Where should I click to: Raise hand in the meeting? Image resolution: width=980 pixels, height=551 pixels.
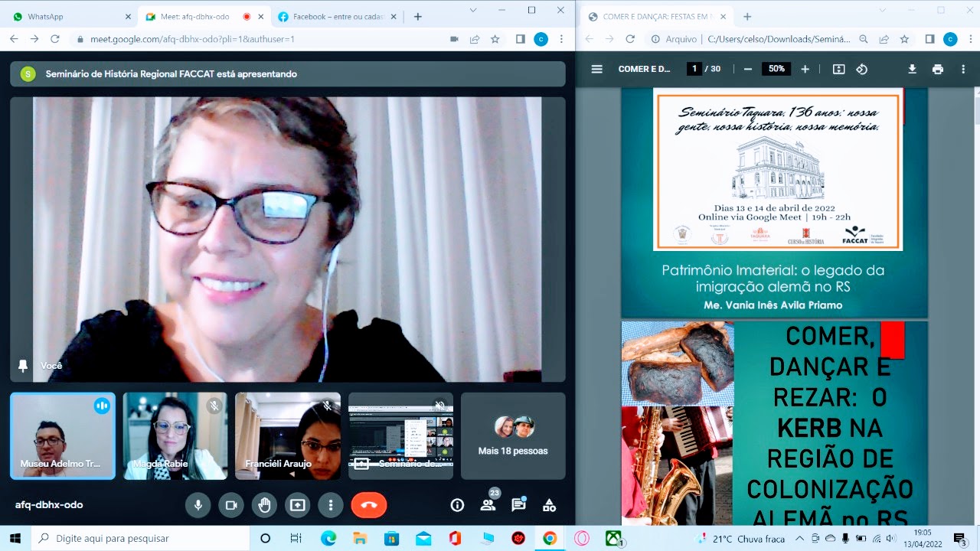click(264, 505)
